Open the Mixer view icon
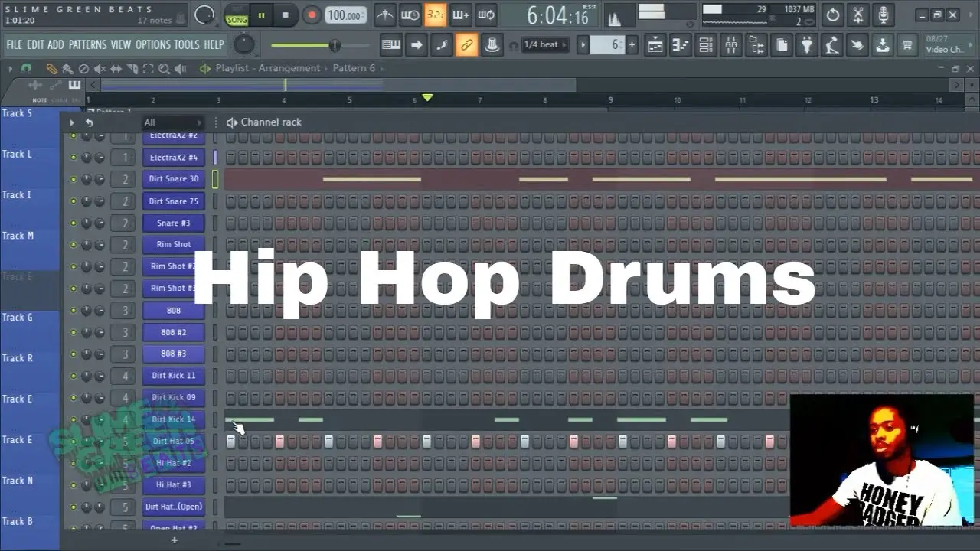The image size is (980, 551). coord(731,45)
